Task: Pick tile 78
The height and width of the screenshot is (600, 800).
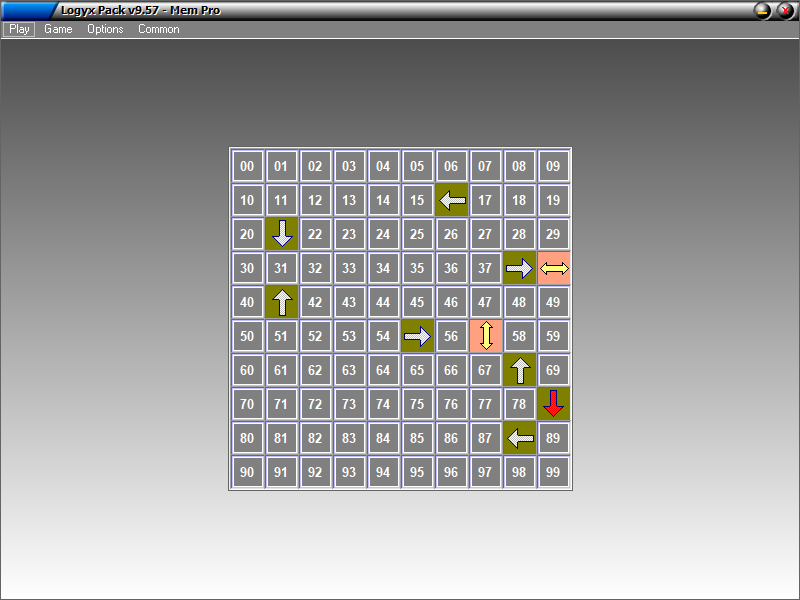Action: pyautogui.click(x=519, y=404)
